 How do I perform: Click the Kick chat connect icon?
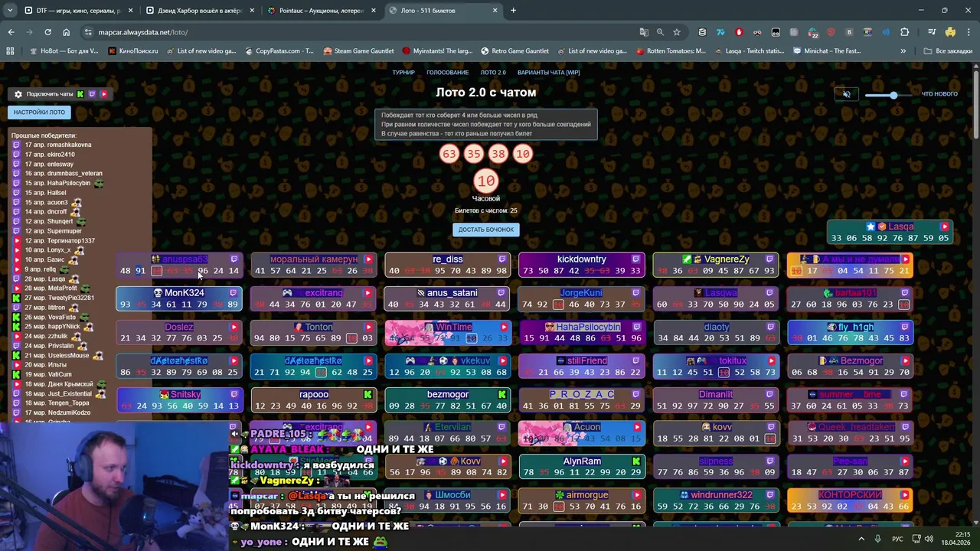coord(80,94)
